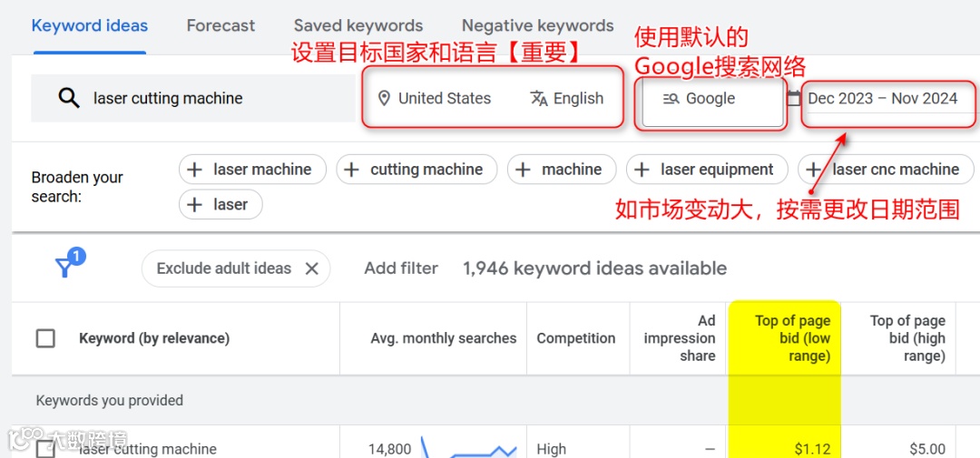This screenshot has height=458, width=980.
Task: Click the High competition cell
Action: click(x=552, y=449)
